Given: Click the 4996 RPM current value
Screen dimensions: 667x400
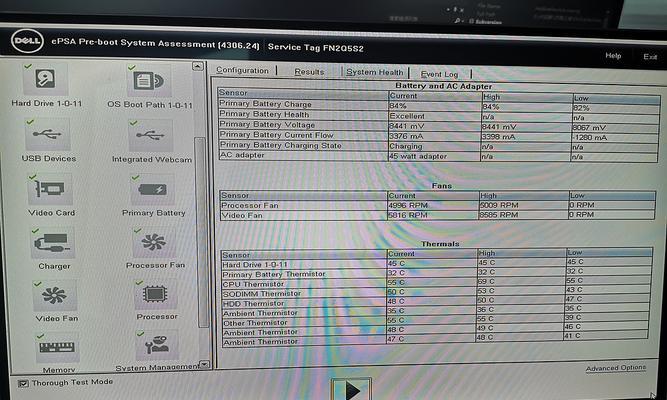Looking at the screenshot, I should (x=408, y=205).
